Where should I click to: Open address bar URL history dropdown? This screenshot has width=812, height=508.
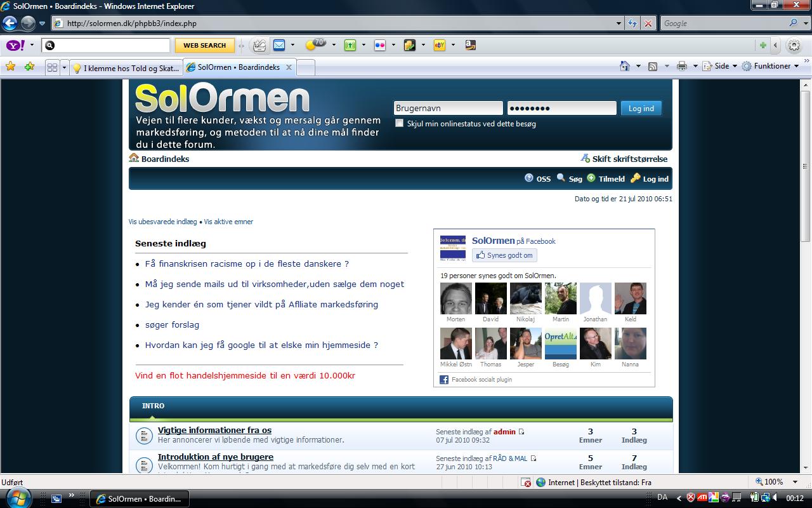click(619, 23)
